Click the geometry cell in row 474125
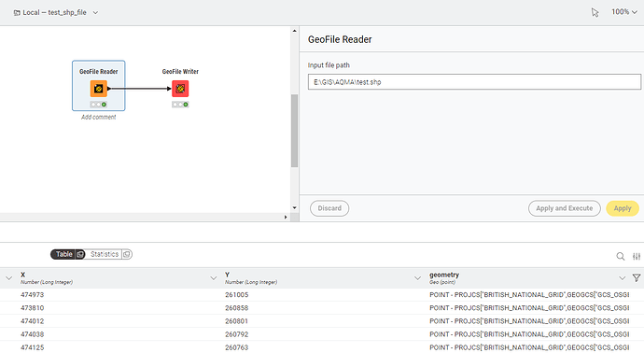Image resolution: width=644 pixels, height=353 pixels. point(529,347)
